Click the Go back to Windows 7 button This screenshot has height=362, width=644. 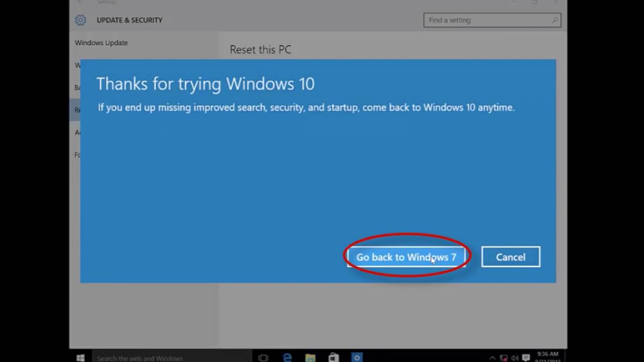tap(406, 257)
